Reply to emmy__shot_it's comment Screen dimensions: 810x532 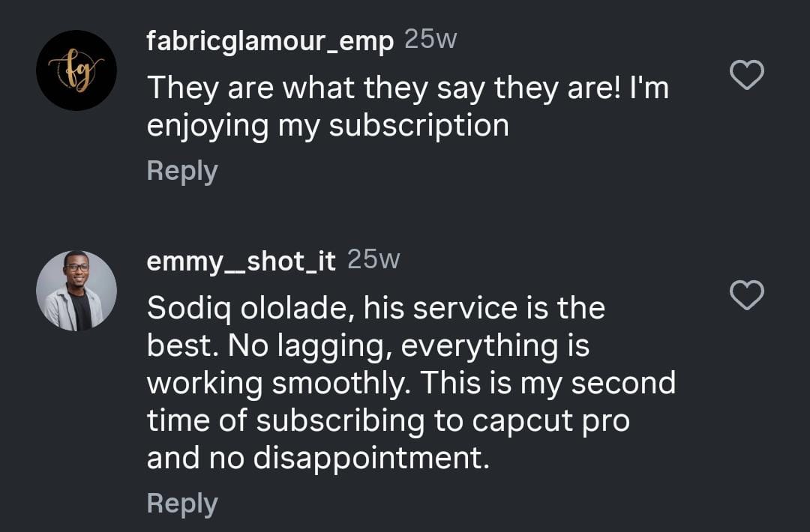[x=181, y=504]
